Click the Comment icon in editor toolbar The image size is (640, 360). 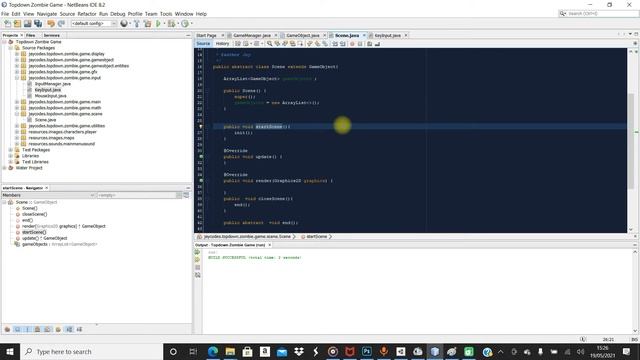tap(370, 44)
